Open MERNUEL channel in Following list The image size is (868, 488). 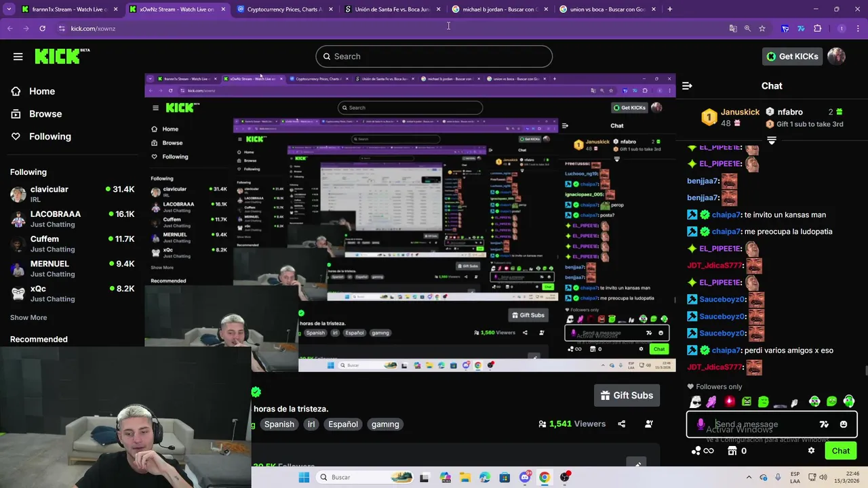[x=72, y=268]
